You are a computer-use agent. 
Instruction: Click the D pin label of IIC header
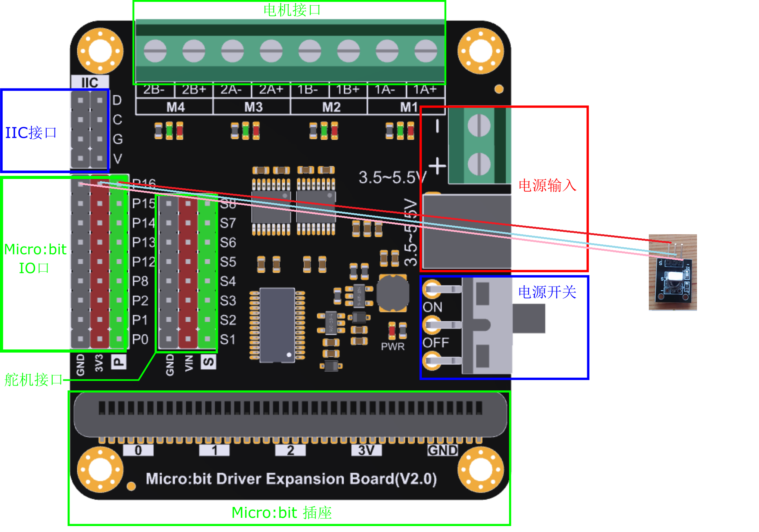click(x=117, y=100)
